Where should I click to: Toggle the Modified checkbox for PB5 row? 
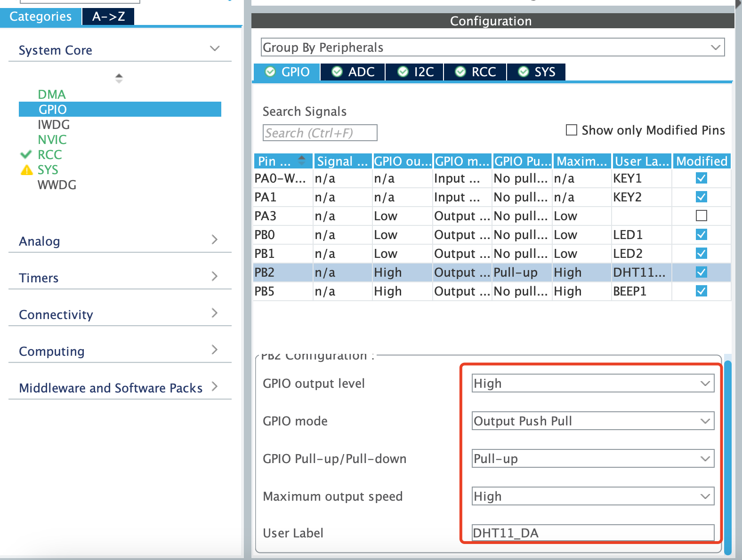(x=701, y=291)
